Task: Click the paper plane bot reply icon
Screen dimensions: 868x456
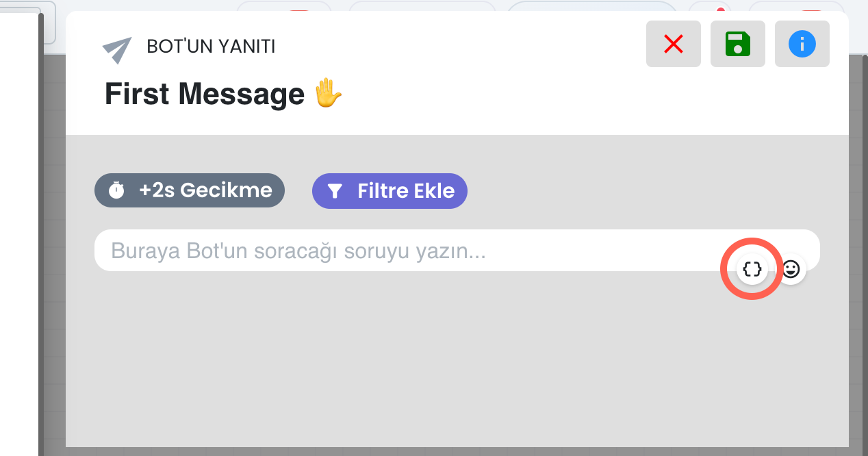Action: (x=117, y=50)
